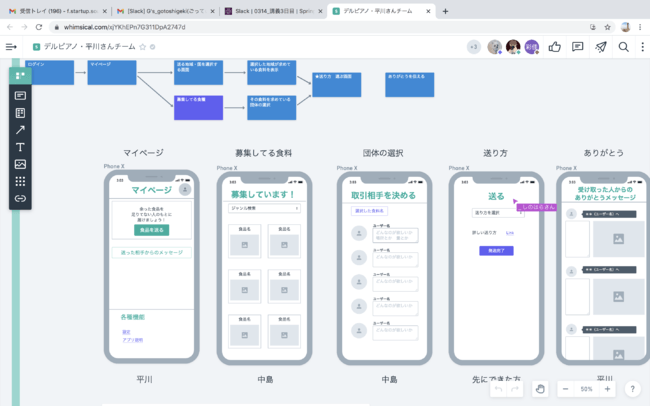The width and height of the screenshot is (650, 407).
Task: Select the arrow connector tool
Action: coord(20,130)
